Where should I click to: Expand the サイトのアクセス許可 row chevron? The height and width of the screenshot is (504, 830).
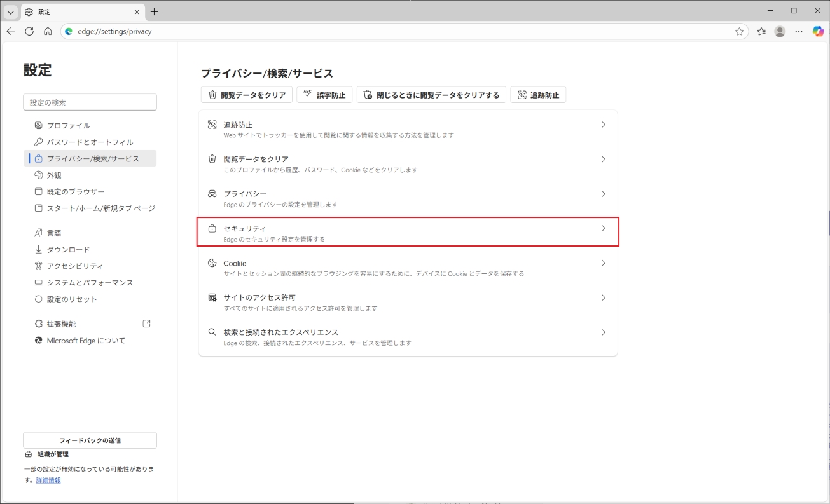coord(603,297)
